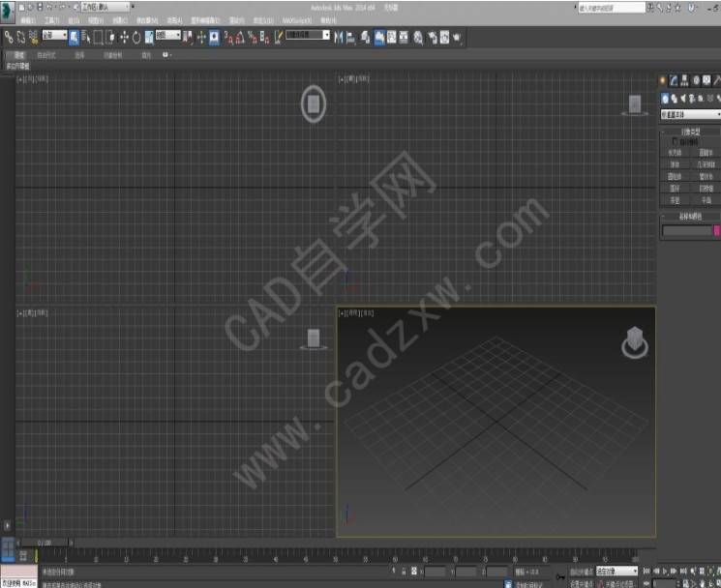Open the Render Setup icon
Viewport: 721px width, 588px height.
tap(433, 38)
